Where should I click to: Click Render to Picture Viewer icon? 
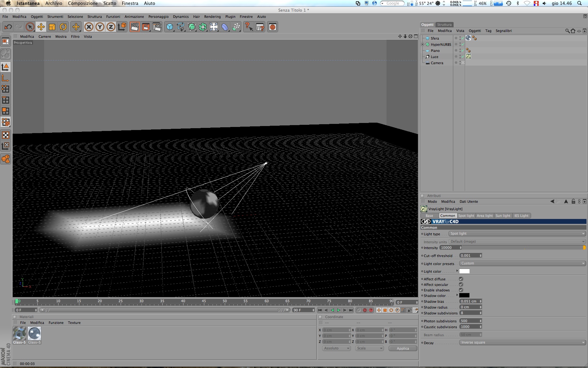click(146, 27)
